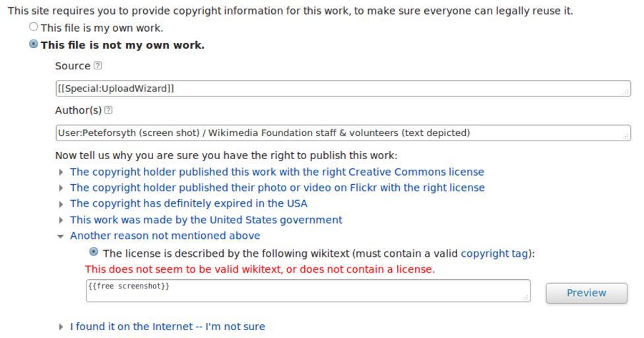This screenshot has height=338, width=644.
Task: Click the Author(s) field resize handle
Action: tap(626, 137)
